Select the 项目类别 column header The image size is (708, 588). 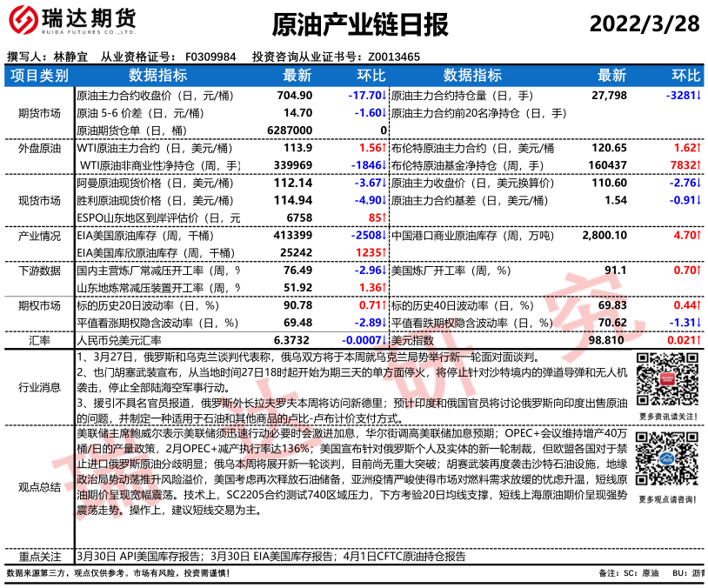point(39,76)
